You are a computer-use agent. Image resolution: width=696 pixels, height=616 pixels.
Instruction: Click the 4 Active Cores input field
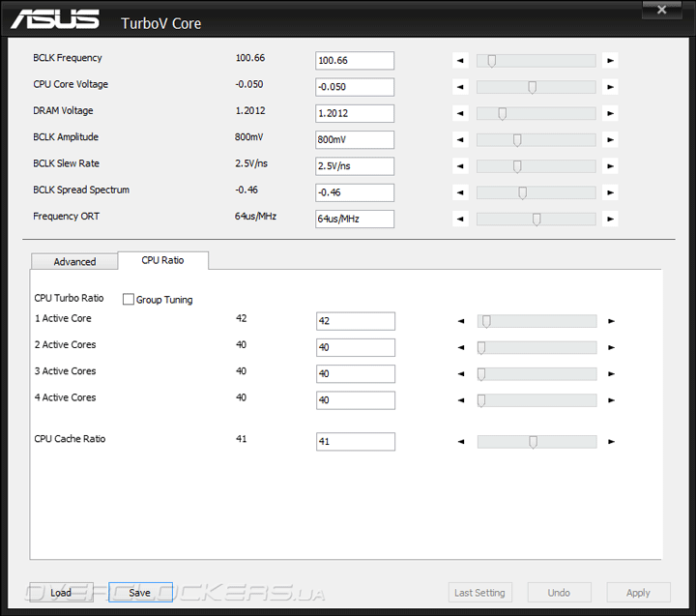(356, 400)
